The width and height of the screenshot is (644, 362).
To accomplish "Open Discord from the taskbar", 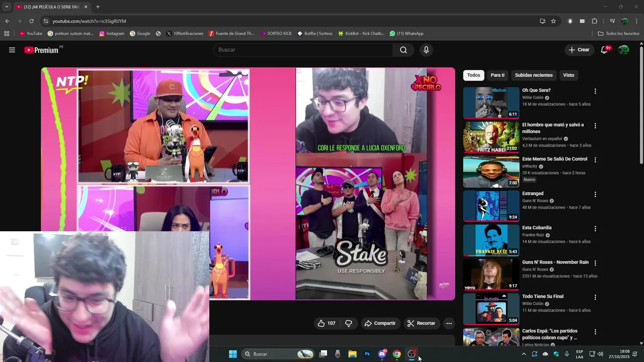I will pos(382,354).
